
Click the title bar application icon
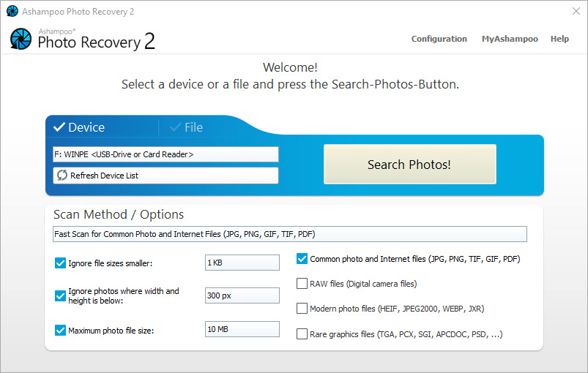pos(12,12)
